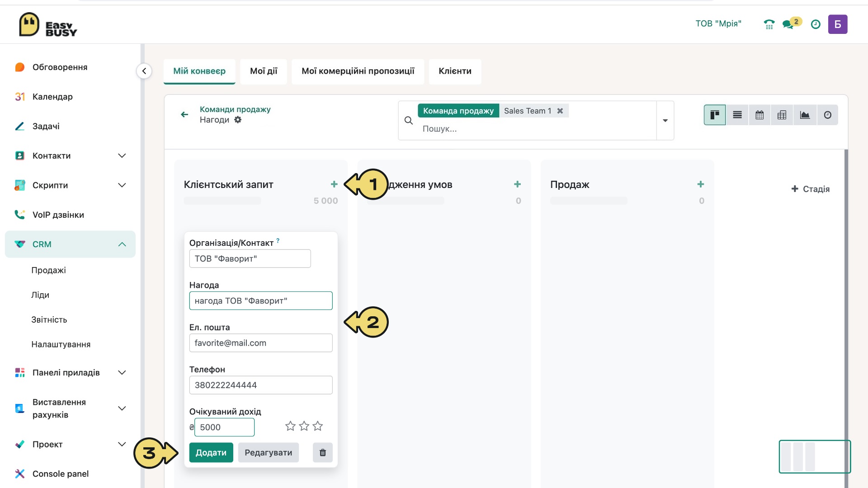This screenshot has width=868, height=488.
Task: Expand the Проект submenu
Action: [x=122, y=444]
